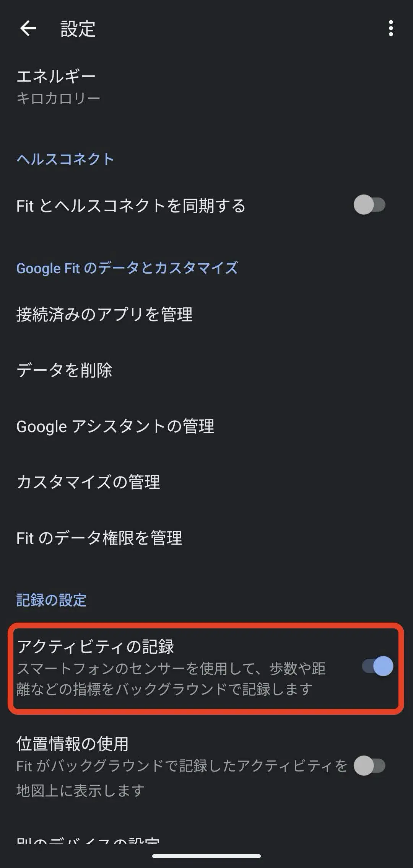
Task: Enable Fit とヘルスコネクトを同期する toggle
Action: [369, 205]
